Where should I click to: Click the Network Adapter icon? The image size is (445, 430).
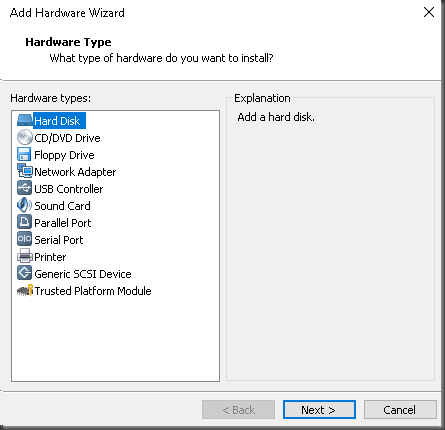pyautogui.click(x=25, y=171)
